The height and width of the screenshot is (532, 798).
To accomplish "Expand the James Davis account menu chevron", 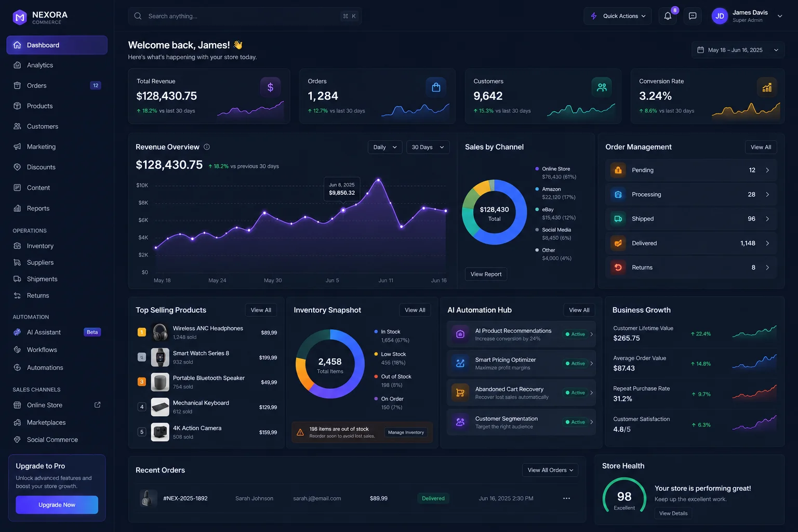I will (780, 16).
